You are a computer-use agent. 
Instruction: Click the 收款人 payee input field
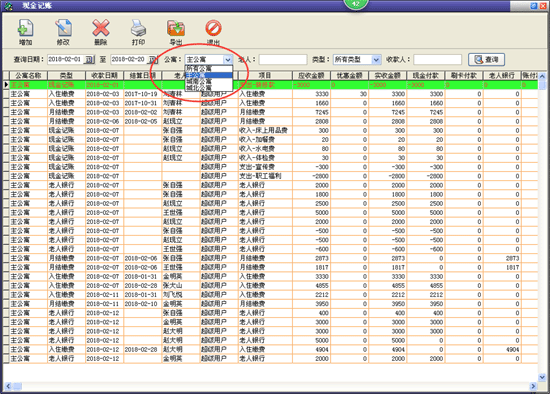437,60
